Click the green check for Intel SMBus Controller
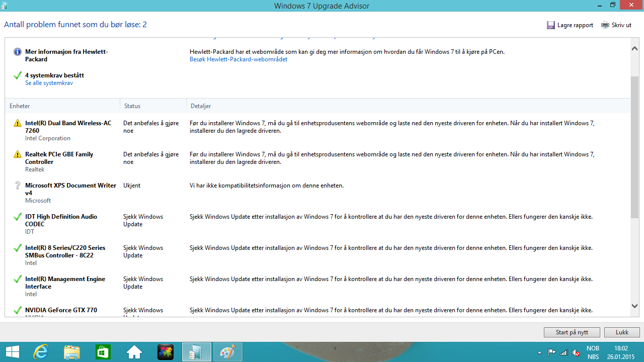 pyautogui.click(x=18, y=248)
